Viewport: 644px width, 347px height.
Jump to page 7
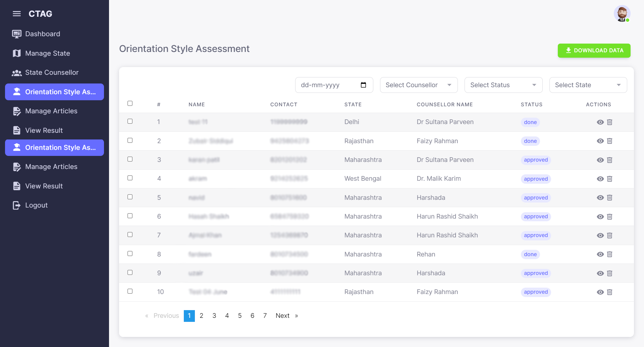(x=265, y=316)
